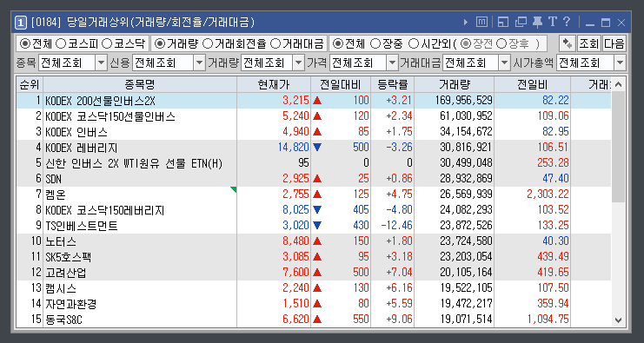This screenshot has width=644, height=343.
Task: Select the 코스피 radio button
Action: pyautogui.click(x=61, y=43)
